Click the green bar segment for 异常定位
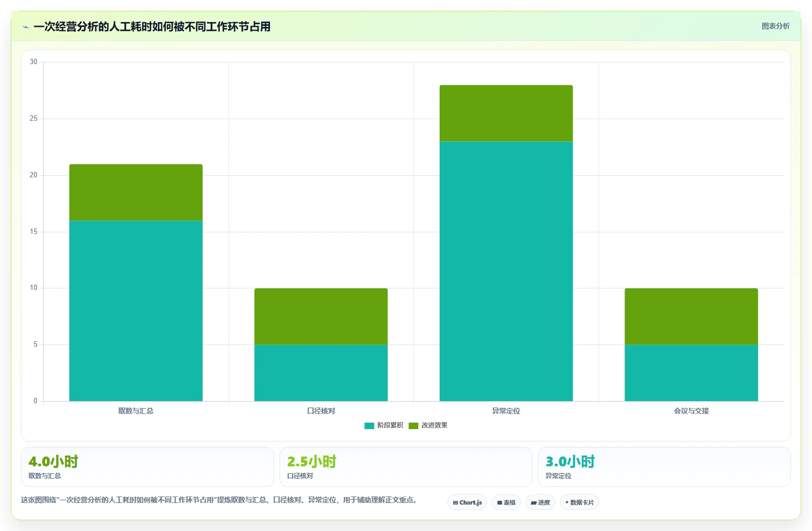 (506, 113)
